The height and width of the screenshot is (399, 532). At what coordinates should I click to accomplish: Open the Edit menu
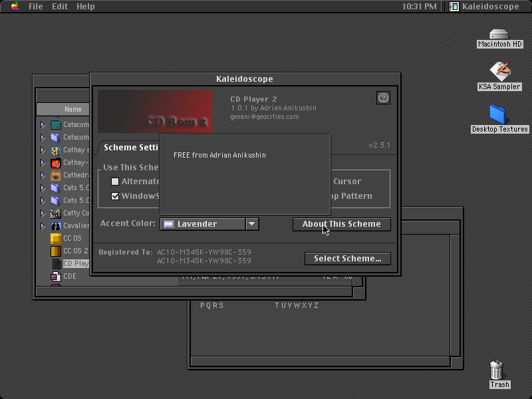click(60, 7)
